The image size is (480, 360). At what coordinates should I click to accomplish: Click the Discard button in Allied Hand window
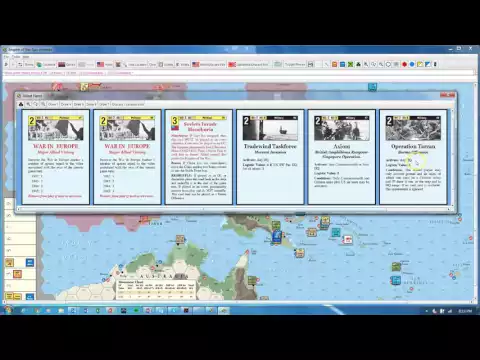[128, 104]
